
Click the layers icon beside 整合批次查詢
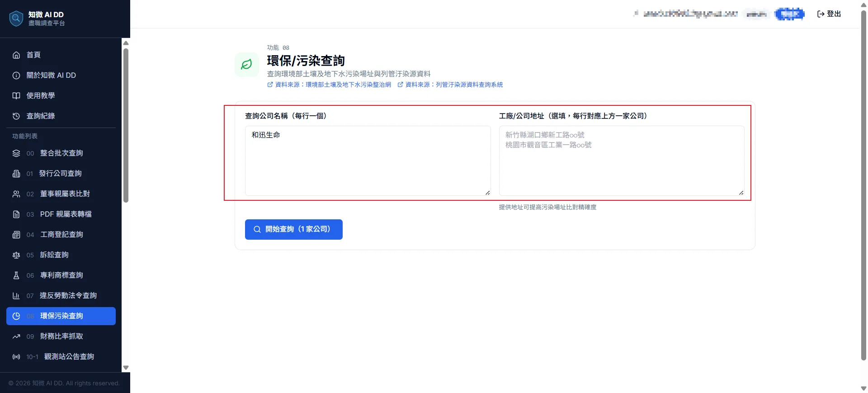tap(16, 153)
